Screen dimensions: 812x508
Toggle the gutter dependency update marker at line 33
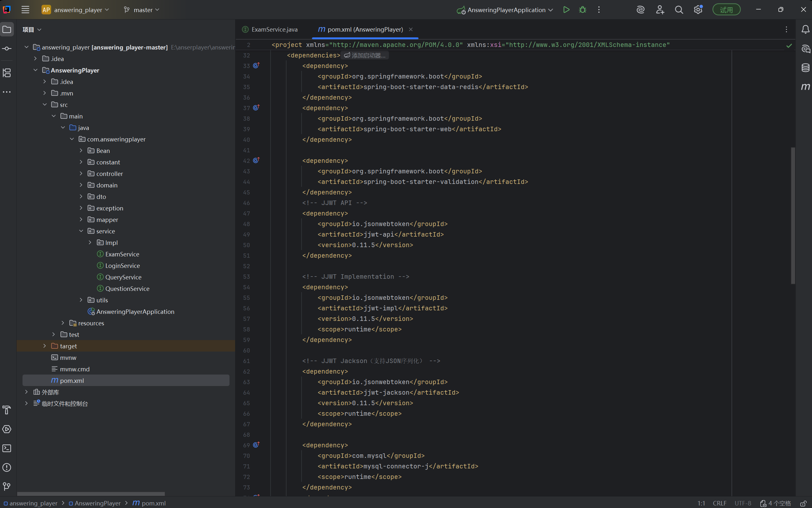click(256, 65)
